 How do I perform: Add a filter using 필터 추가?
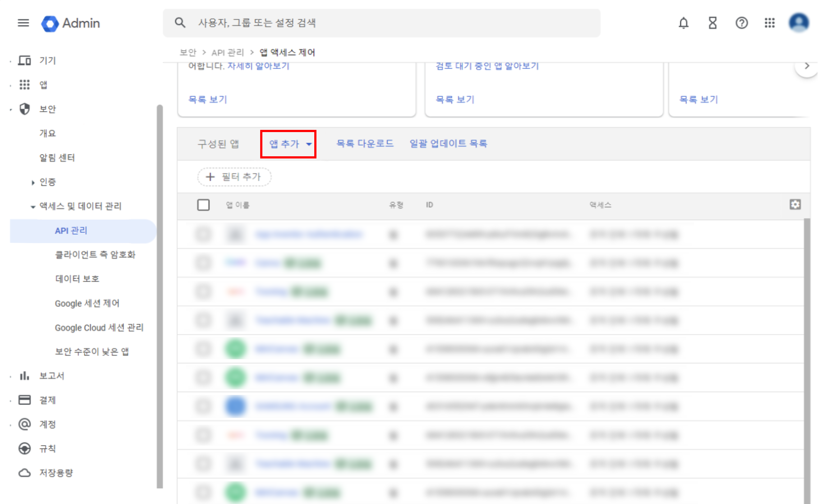(234, 177)
